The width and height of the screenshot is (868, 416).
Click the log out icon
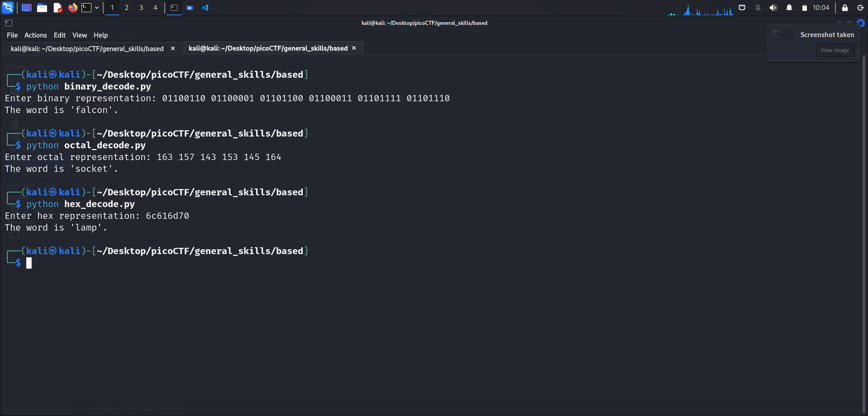pyautogui.click(x=860, y=8)
